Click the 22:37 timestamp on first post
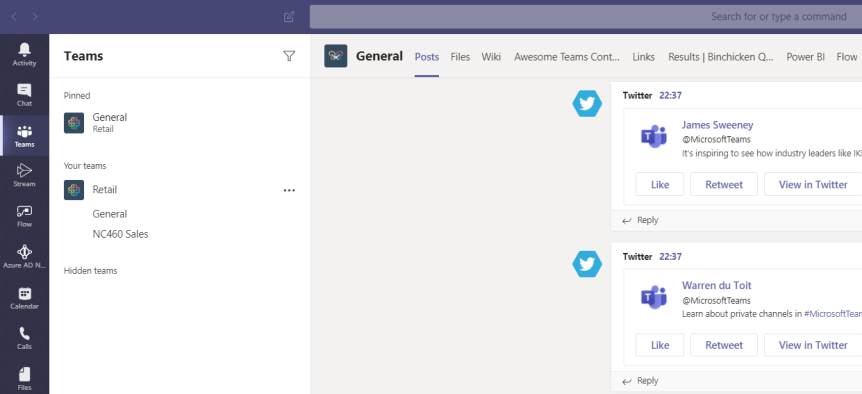Screen dimensions: 862x394 [x=670, y=96]
